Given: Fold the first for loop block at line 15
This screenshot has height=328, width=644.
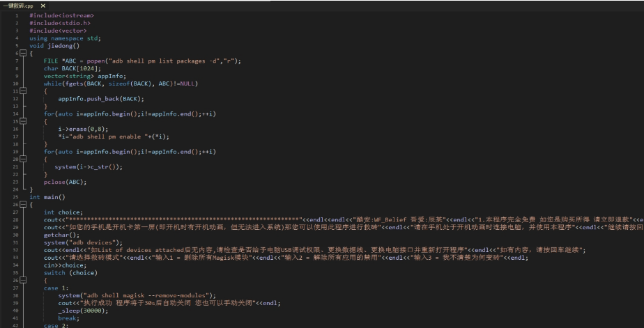Looking at the screenshot, I should (22, 120).
